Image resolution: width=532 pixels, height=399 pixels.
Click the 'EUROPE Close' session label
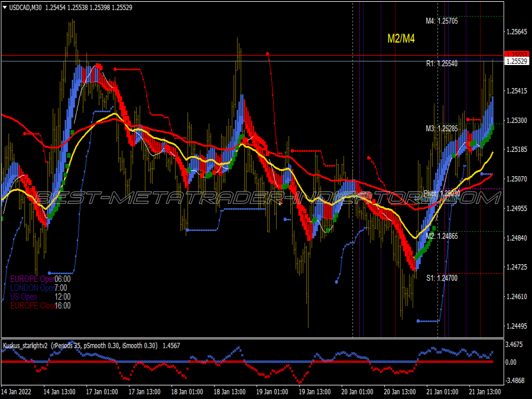click(x=33, y=306)
